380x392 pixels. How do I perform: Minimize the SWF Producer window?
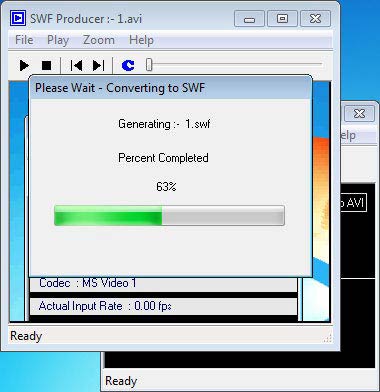click(x=249, y=19)
